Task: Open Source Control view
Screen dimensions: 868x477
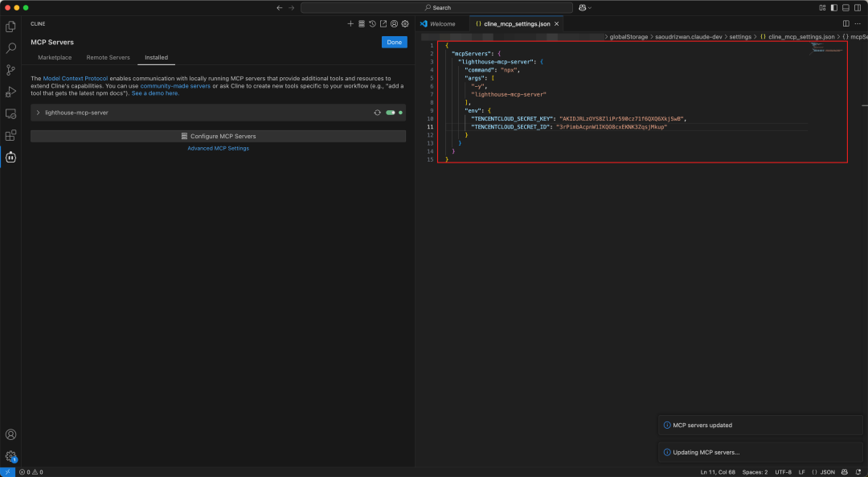Action: pos(10,70)
